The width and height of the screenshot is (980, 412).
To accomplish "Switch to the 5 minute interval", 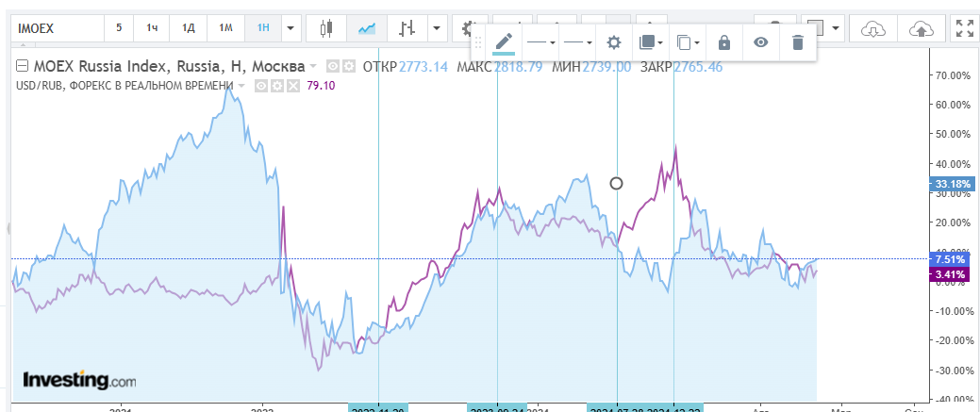I will click(119, 27).
